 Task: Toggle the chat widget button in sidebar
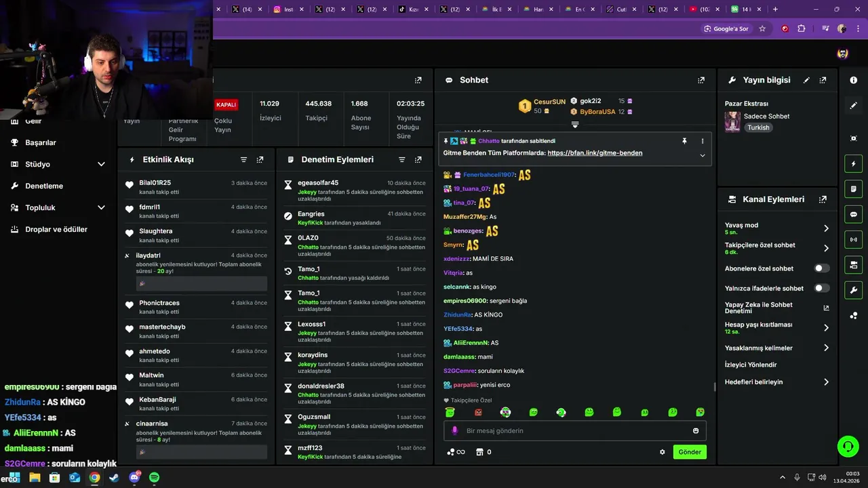click(x=853, y=214)
